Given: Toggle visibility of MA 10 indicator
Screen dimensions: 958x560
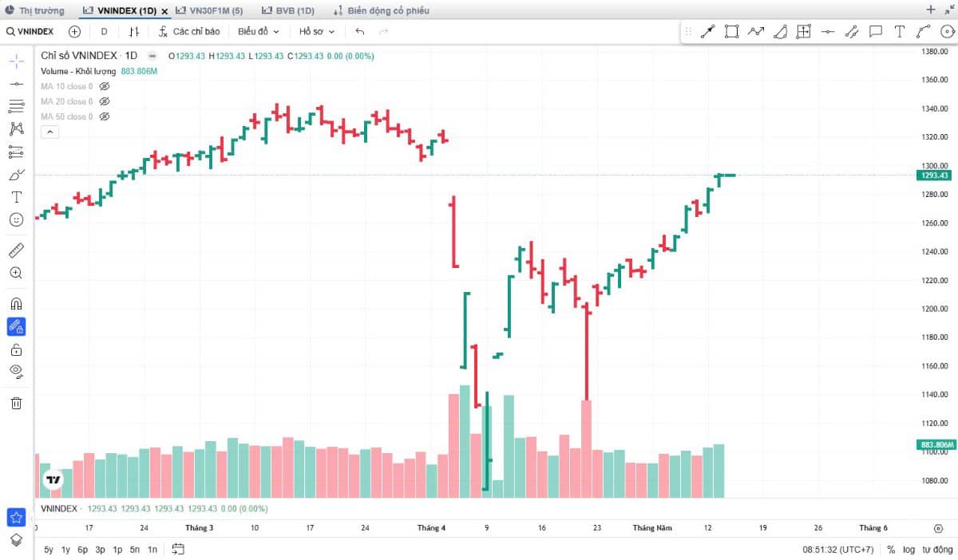Looking at the screenshot, I should (x=105, y=86).
